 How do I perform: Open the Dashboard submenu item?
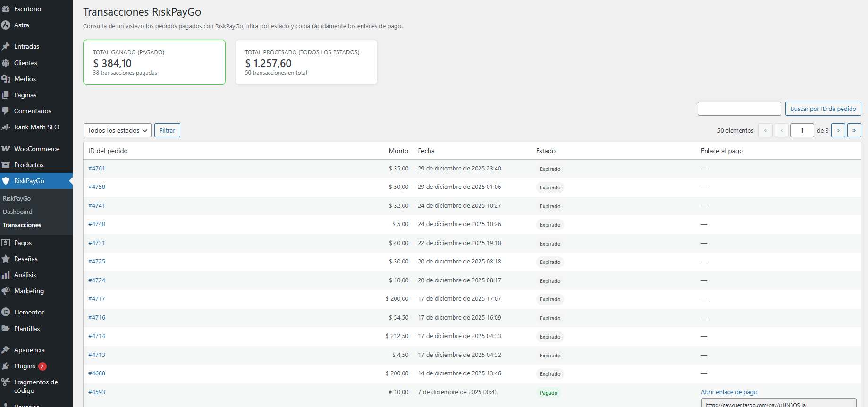point(17,212)
